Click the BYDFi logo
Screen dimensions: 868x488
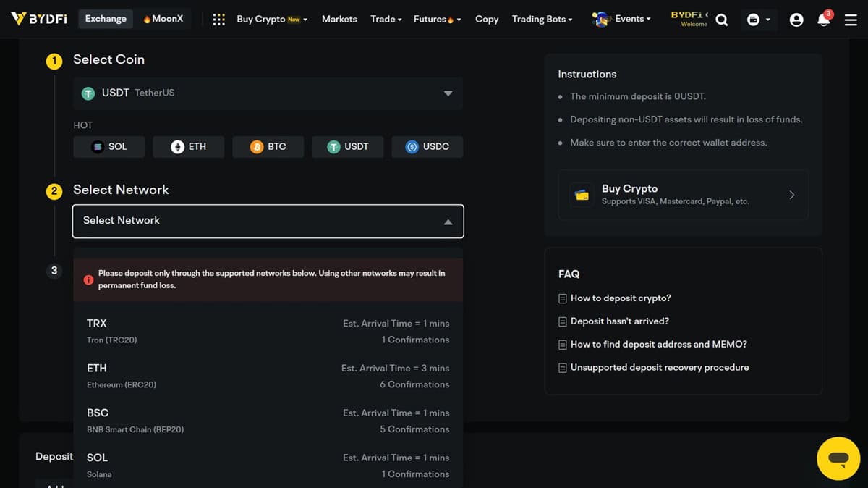[39, 19]
